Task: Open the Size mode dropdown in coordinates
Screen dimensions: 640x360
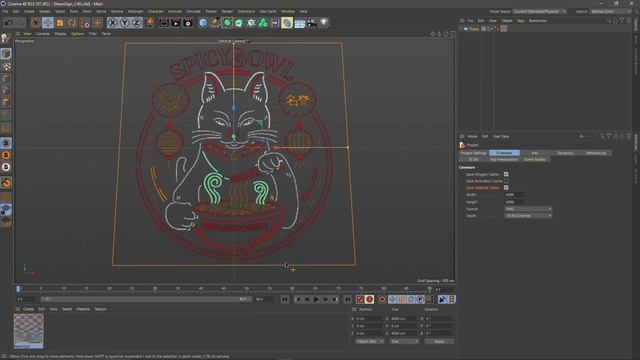Action: click(404, 341)
